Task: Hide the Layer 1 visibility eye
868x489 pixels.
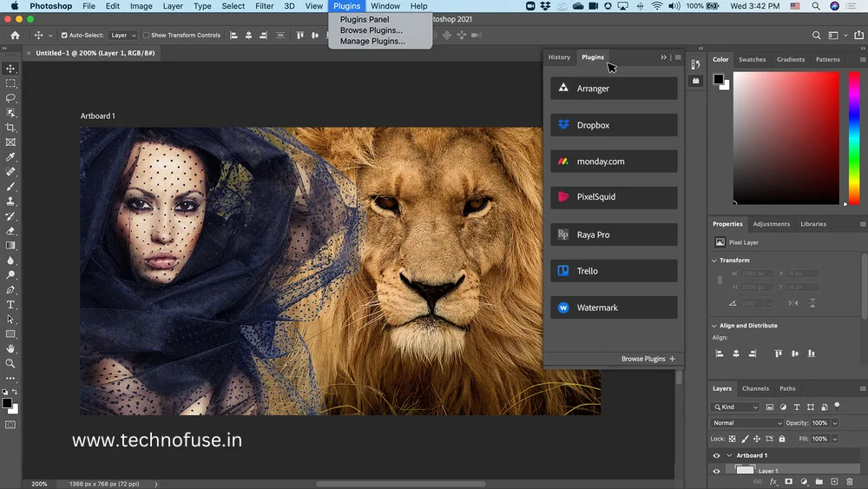Action: (x=716, y=471)
